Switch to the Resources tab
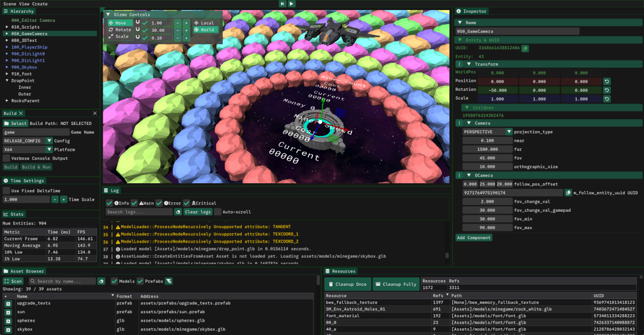The width and height of the screenshot is (644, 335). (342, 271)
